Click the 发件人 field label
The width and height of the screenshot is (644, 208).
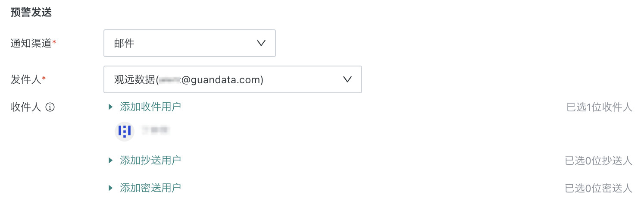(x=26, y=79)
